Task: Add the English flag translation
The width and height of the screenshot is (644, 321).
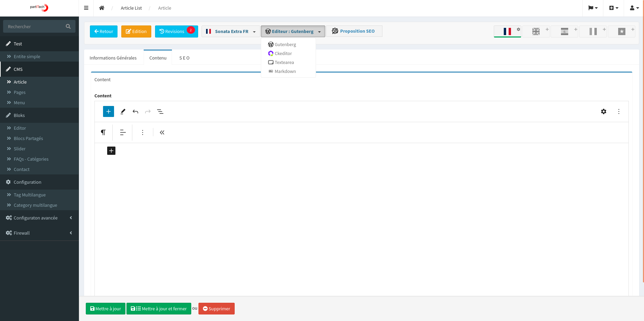Action: pos(536,31)
